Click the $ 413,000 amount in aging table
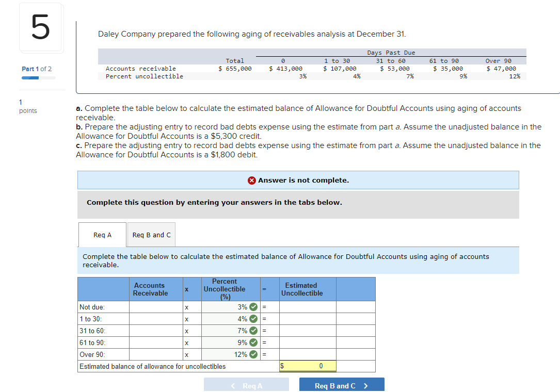This screenshot has width=560, height=392. pos(286,69)
